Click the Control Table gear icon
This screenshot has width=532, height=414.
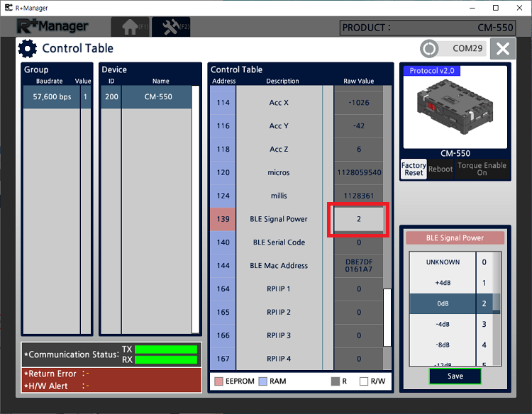pos(28,49)
